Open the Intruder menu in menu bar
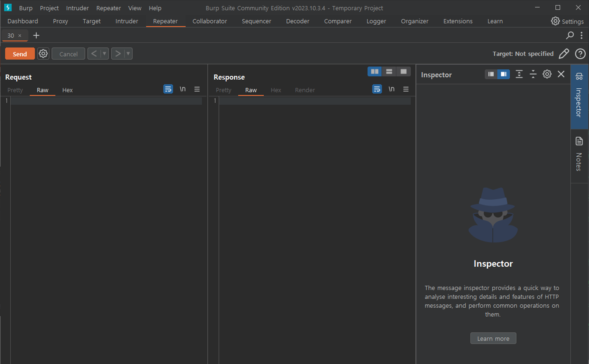The width and height of the screenshot is (589, 364). click(x=77, y=8)
